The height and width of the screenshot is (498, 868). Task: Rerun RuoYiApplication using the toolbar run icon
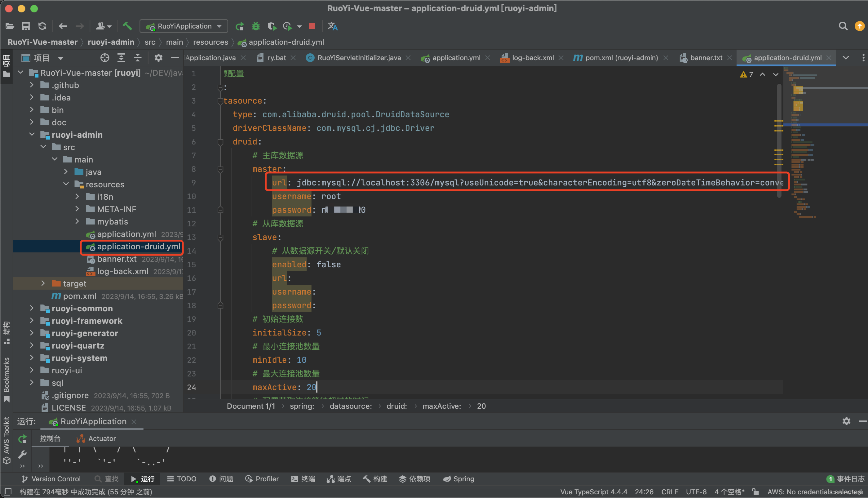coord(240,26)
